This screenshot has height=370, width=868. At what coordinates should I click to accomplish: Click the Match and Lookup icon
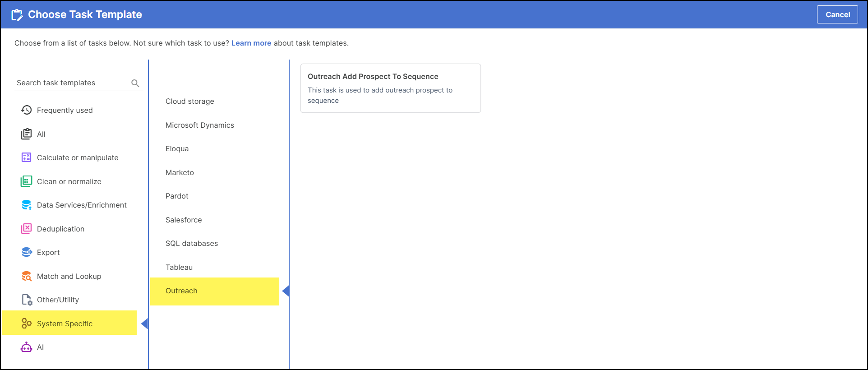[27, 276]
